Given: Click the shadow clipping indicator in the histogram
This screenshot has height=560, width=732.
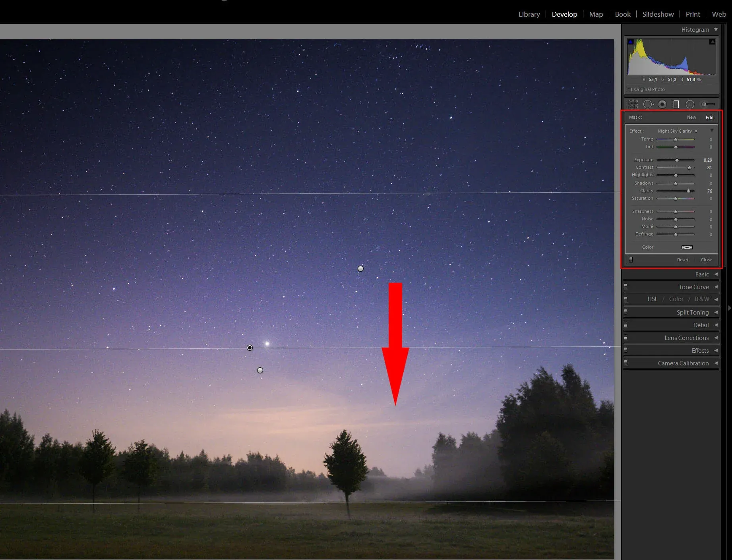Looking at the screenshot, I should 630,42.
